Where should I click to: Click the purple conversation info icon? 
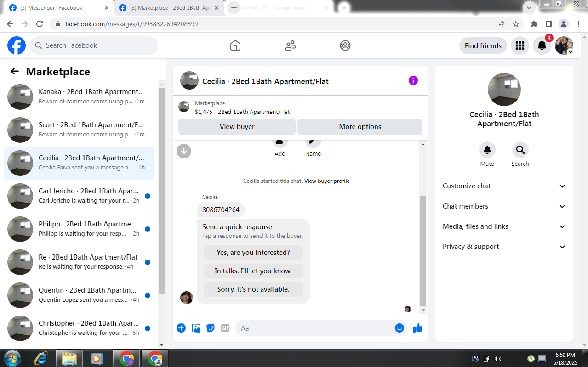(413, 80)
